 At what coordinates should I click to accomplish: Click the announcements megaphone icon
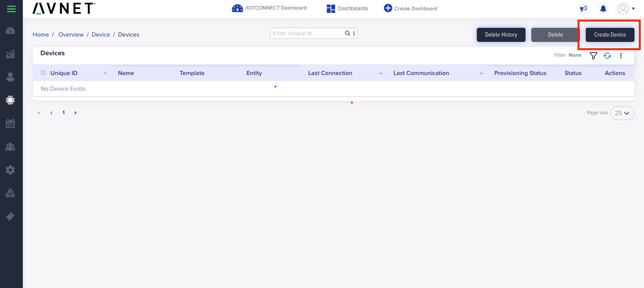click(x=583, y=8)
